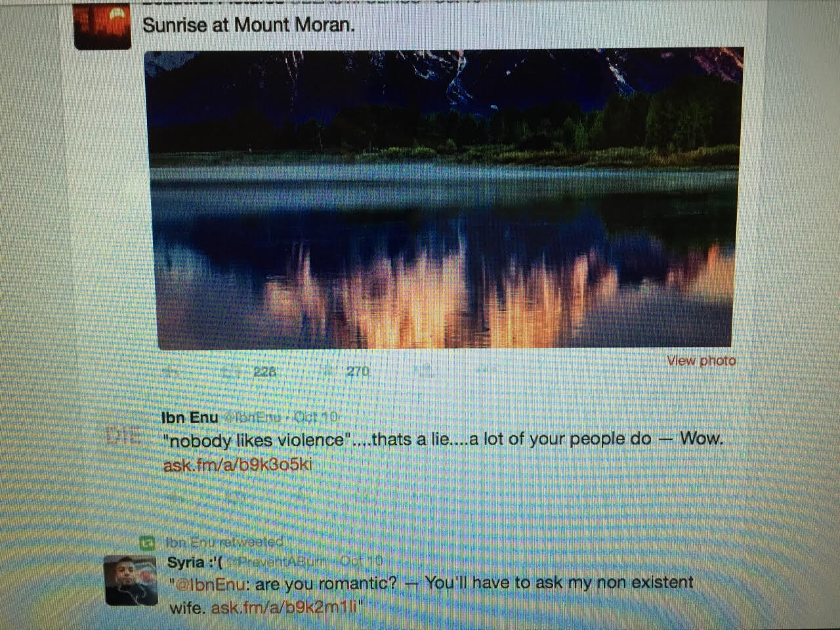This screenshot has height=630, width=840.
Task: Click the sunset avatar of the Mount Moran tweet
Action: pyautogui.click(x=102, y=25)
